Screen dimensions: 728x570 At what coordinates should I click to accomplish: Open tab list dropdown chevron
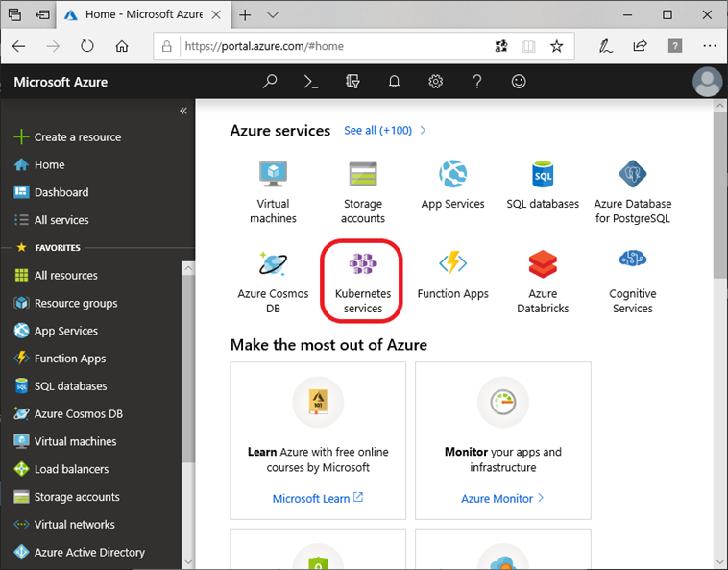click(x=273, y=15)
